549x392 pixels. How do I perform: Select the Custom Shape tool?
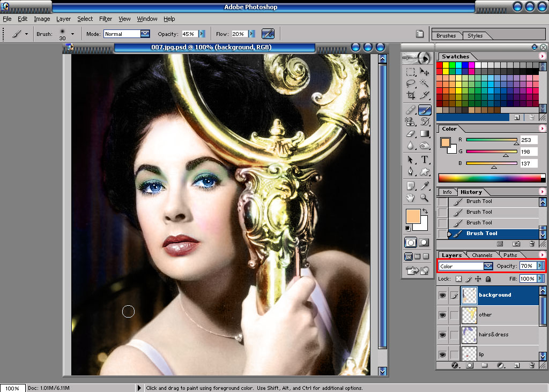point(425,172)
